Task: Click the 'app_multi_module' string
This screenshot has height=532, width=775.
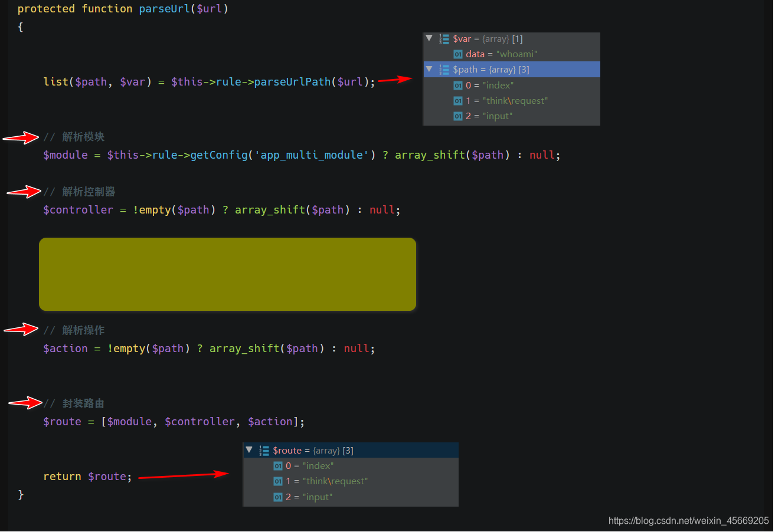Action: tap(312, 155)
